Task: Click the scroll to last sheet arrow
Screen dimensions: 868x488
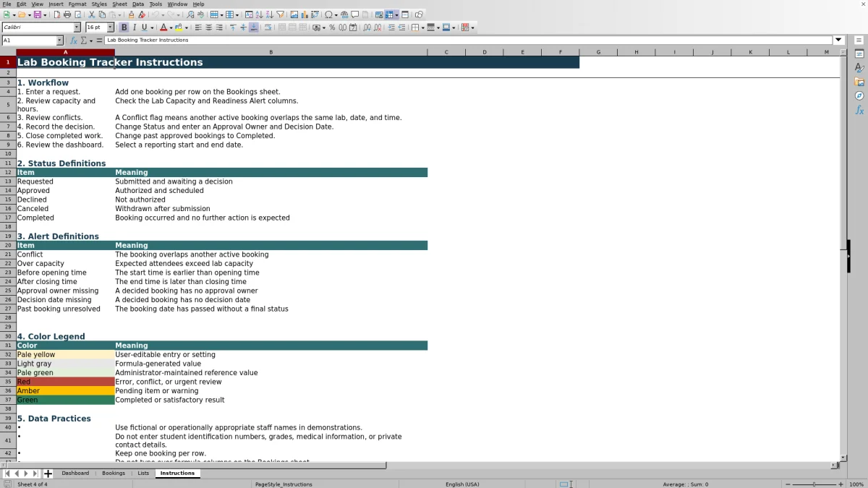Action: click(35, 474)
